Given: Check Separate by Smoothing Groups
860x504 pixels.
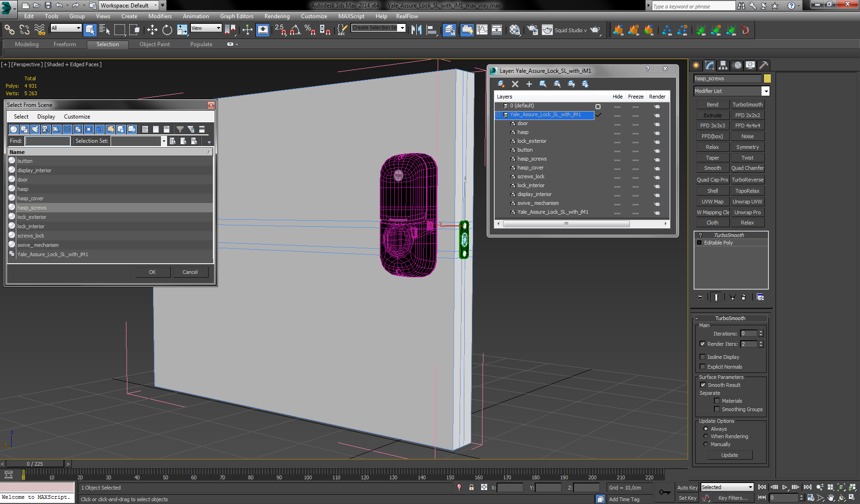Looking at the screenshot, I should tap(717, 409).
